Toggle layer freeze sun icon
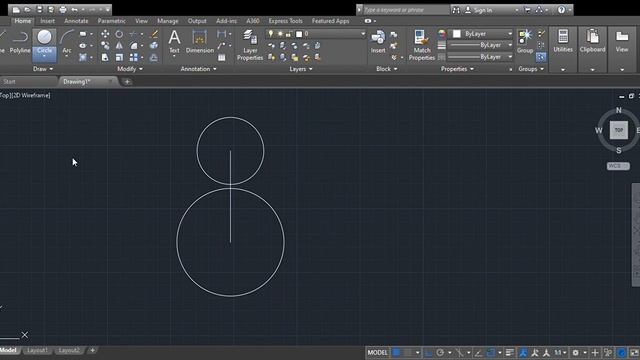This screenshot has width=640, height=360. [280, 34]
